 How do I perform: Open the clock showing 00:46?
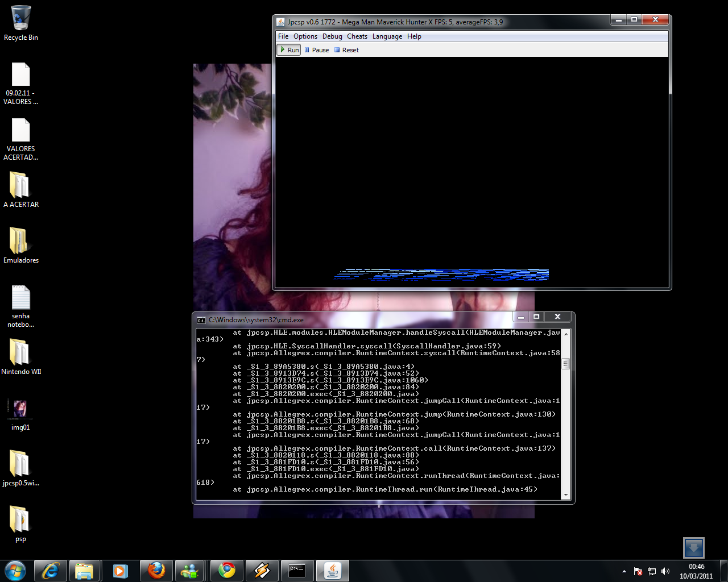[x=696, y=571]
